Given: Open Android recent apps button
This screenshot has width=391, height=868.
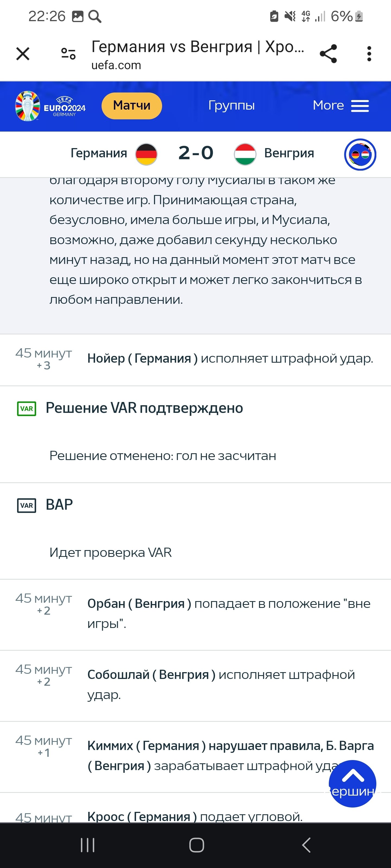Looking at the screenshot, I should click(x=88, y=845).
